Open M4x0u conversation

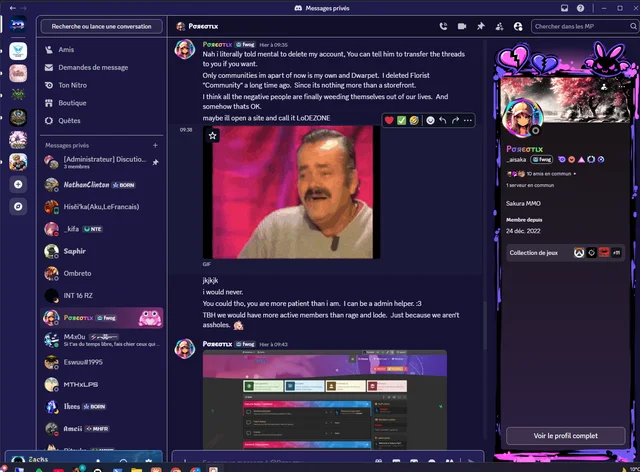pos(101,340)
